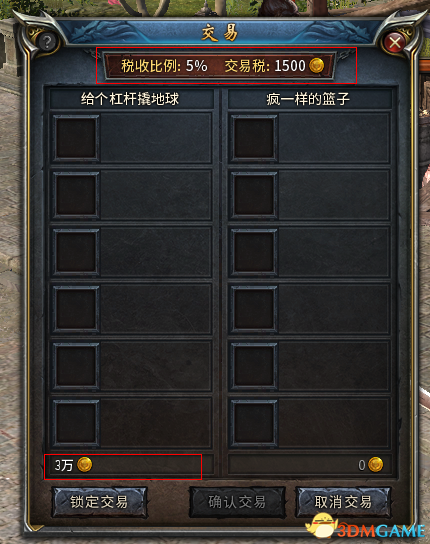Select first item slot under 疯一样的篮子
The image size is (430, 544).
(254, 138)
